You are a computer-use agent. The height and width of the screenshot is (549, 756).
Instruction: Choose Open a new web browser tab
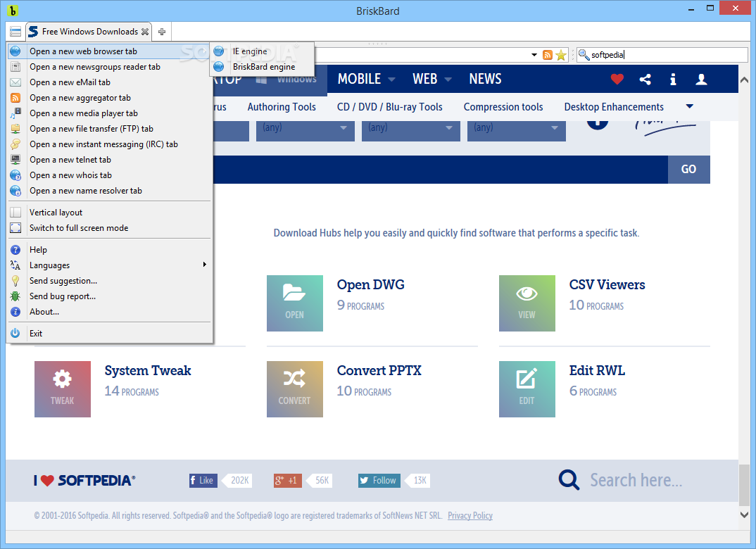[x=109, y=51]
